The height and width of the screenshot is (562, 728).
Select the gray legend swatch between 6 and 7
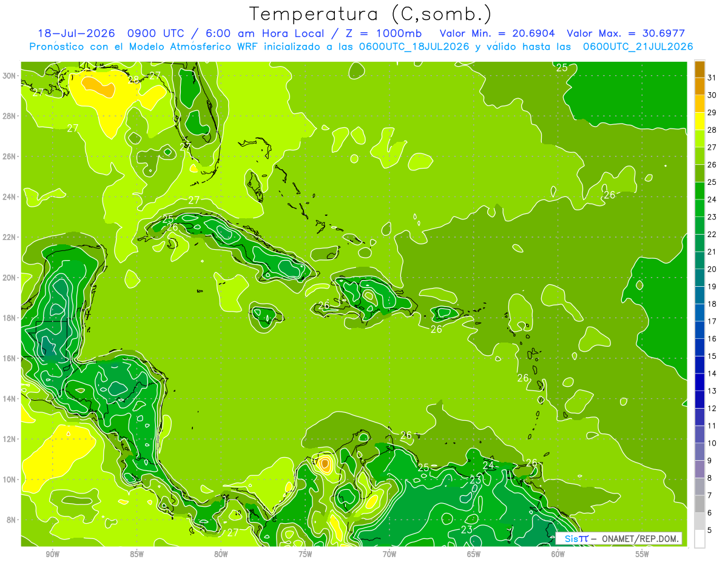pyautogui.click(x=699, y=504)
